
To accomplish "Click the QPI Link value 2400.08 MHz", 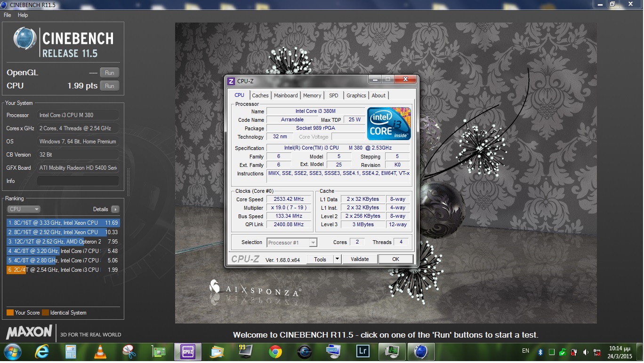I will [289, 225].
